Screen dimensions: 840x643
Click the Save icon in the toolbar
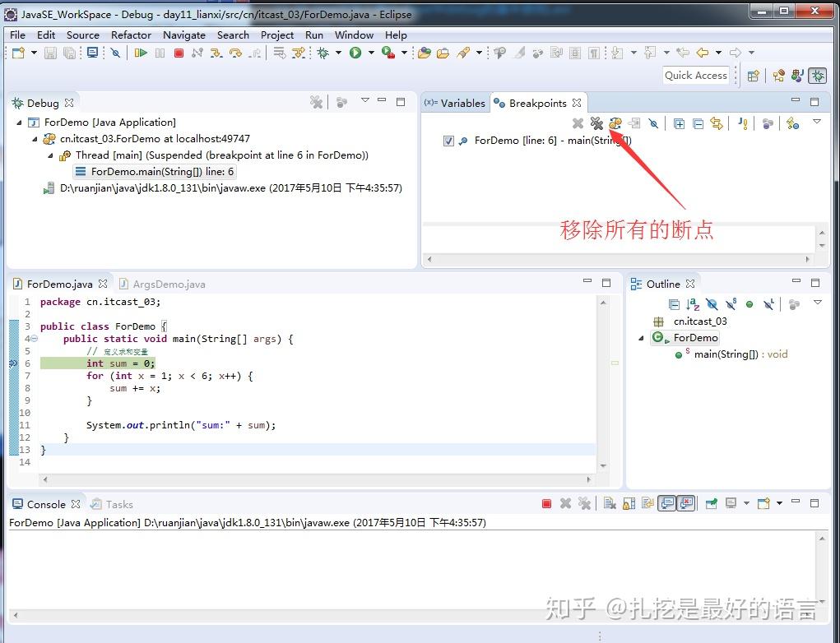[x=49, y=53]
